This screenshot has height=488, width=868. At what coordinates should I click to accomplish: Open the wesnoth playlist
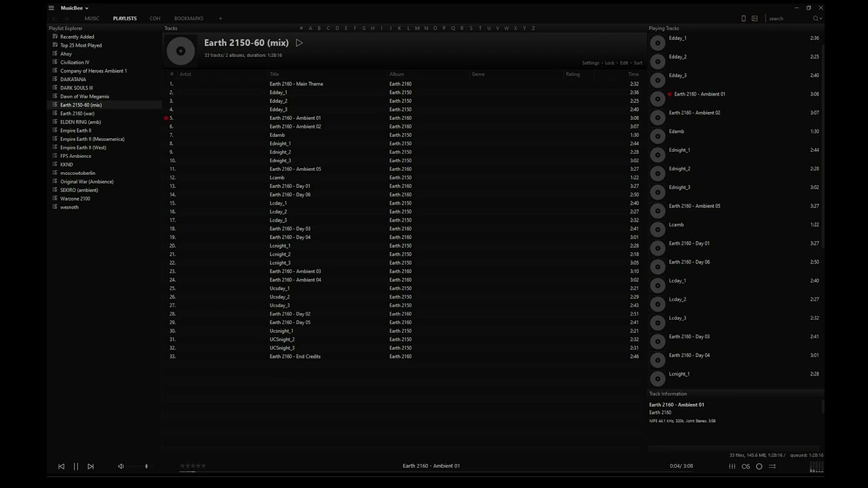tap(69, 207)
